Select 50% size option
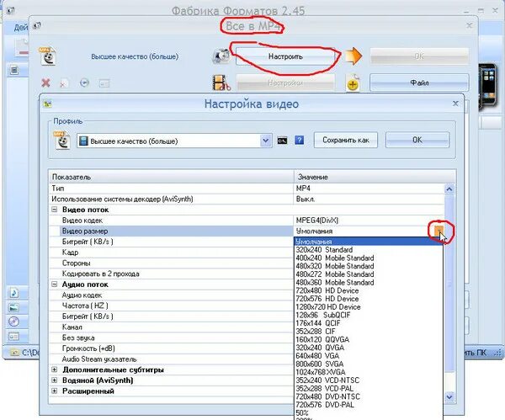Screen dimensions: 505x420 click(x=369, y=413)
